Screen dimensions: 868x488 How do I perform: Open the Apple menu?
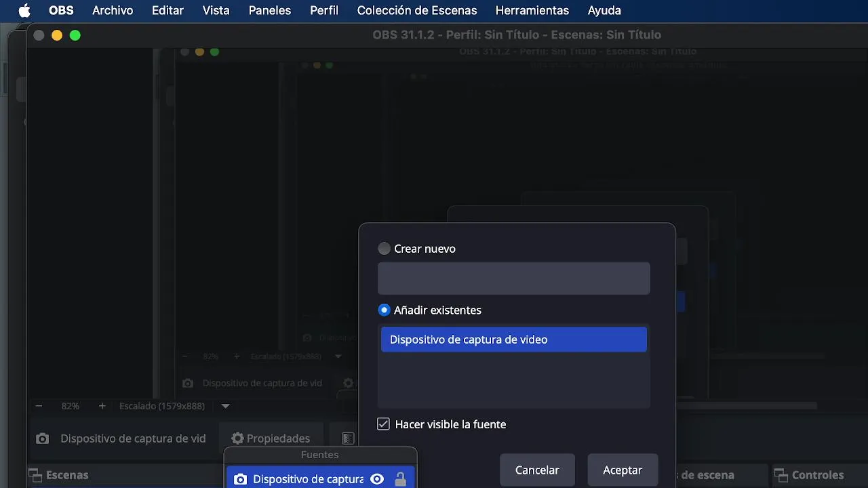pyautogui.click(x=24, y=11)
